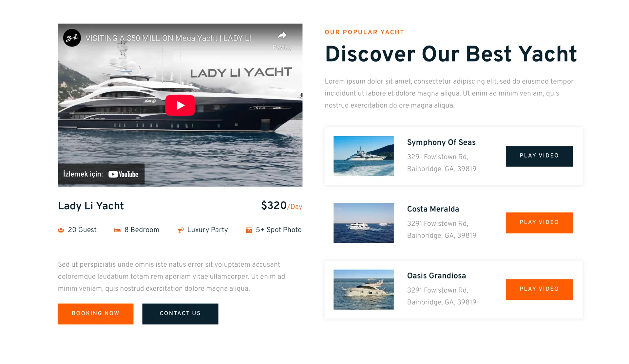The height and width of the screenshot is (364, 629).
Task: Click the YouTube logo on video
Action: (123, 174)
